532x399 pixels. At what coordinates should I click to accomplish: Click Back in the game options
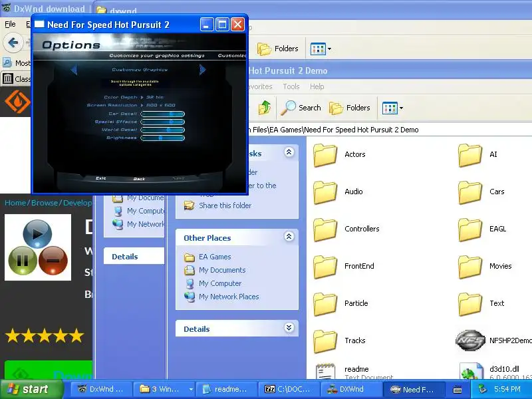[139, 179]
